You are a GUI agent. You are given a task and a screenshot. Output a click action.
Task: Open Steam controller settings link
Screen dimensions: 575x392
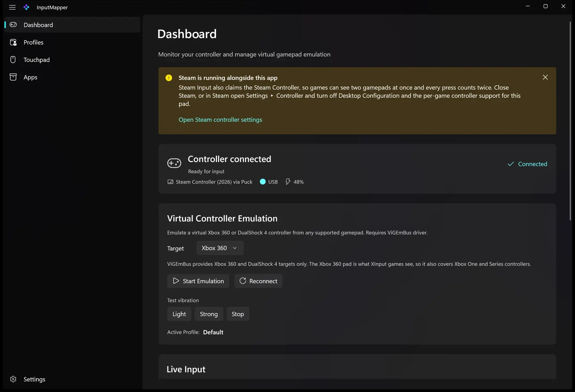coord(220,119)
